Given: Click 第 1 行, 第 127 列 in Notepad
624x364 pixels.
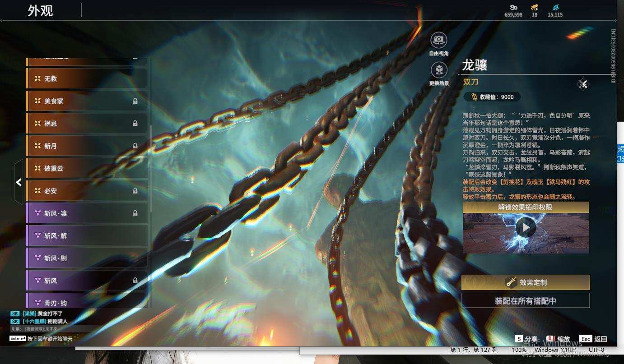Looking at the screenshot, I should coord(474,350).
